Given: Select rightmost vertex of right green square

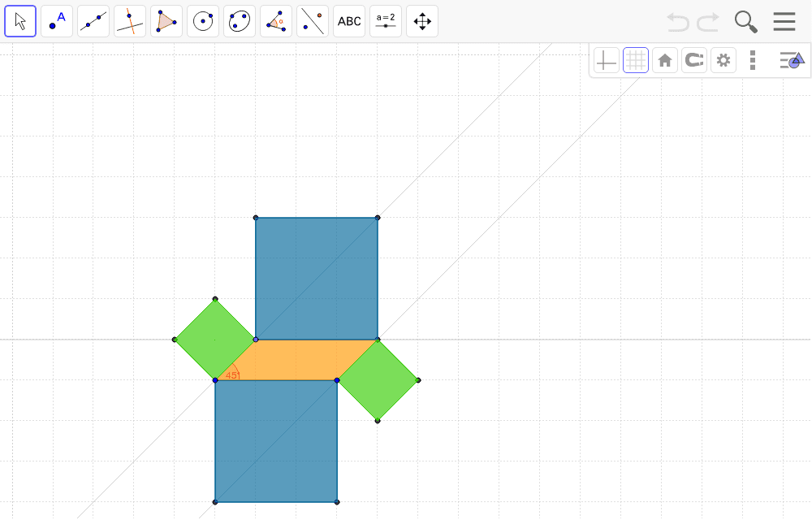Looking at the screenshot, I should click(418, 380).
